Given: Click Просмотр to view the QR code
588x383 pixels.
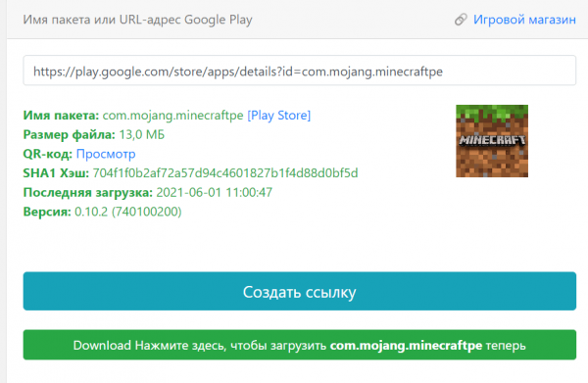Looking at the screenshot, I should pos(106,154).
